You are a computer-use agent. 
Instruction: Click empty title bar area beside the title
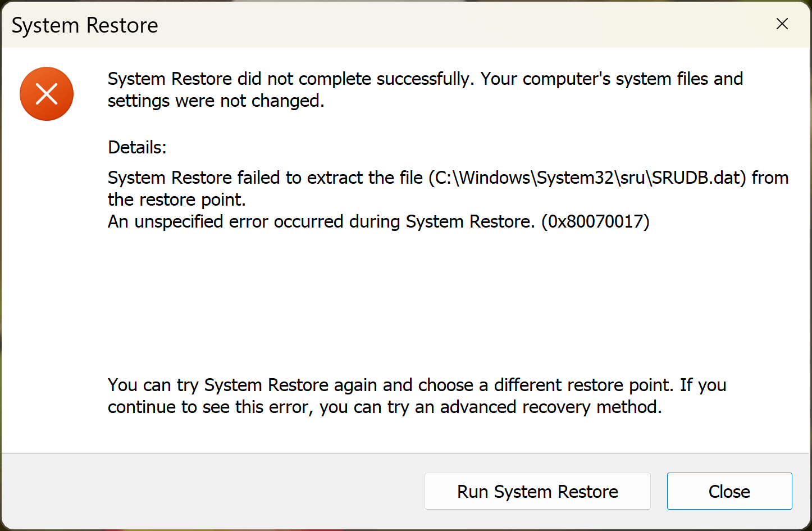[x=449, y=25]
